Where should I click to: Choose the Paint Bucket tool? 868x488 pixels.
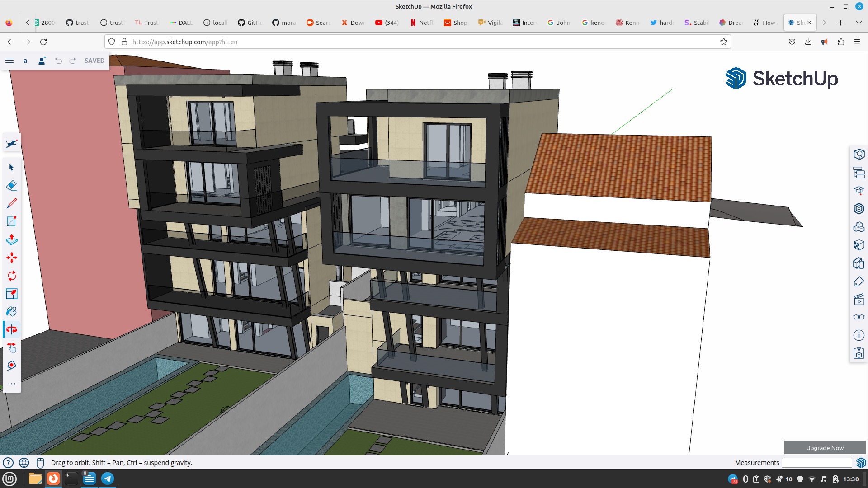click(x=12, y=312)
